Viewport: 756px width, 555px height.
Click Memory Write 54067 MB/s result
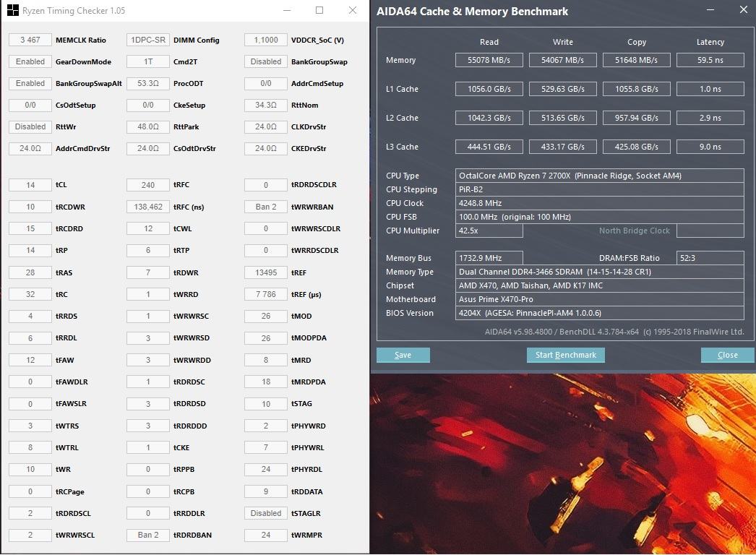tap(562, 60)
